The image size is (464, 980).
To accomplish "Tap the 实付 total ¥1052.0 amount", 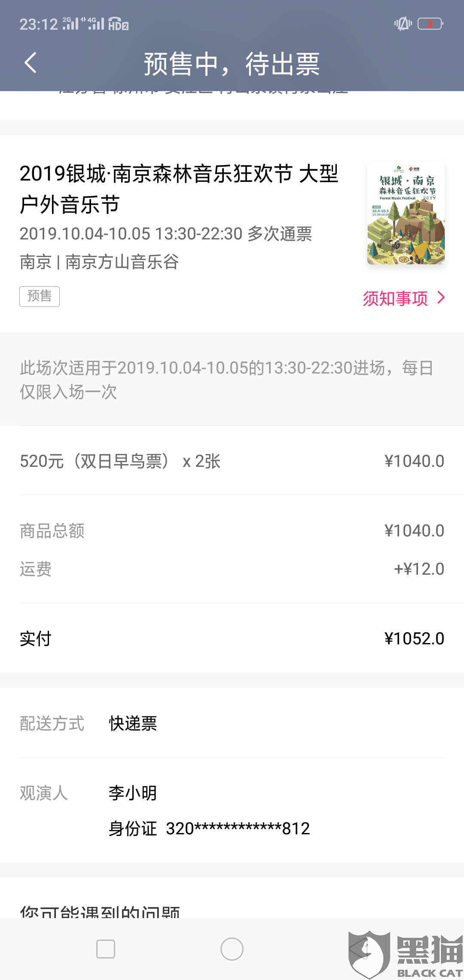I will 414,639.
